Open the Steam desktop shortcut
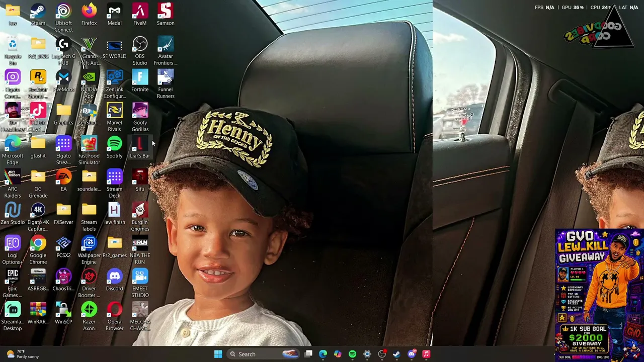The width and height of the screenshot is (644, 362). 38,15
